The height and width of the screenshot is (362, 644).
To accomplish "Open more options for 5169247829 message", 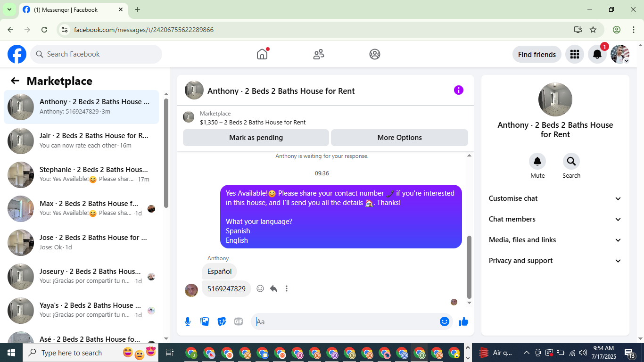I will [287, 288].
